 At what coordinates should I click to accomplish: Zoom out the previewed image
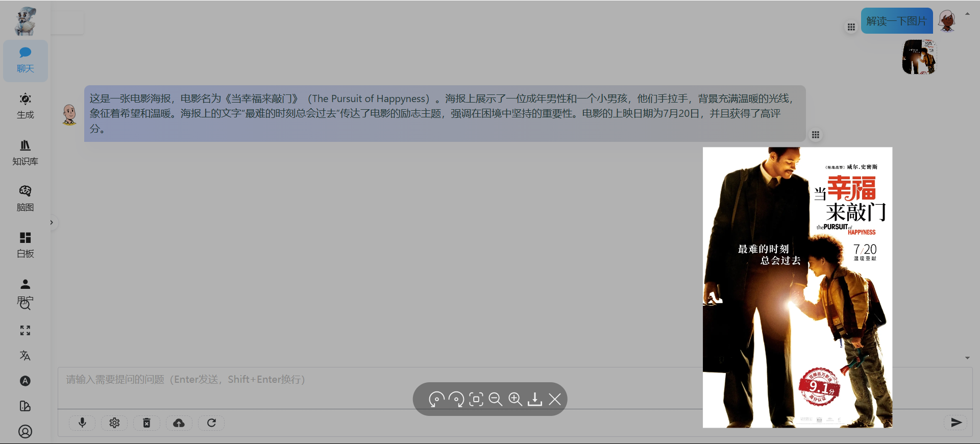496,399
